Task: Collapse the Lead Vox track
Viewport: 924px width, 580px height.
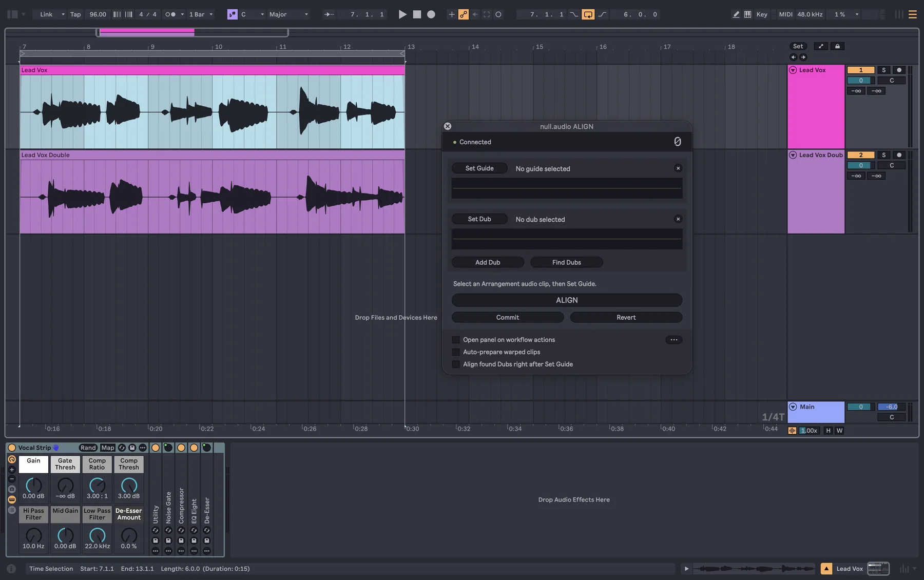Action: coord(793,70)
